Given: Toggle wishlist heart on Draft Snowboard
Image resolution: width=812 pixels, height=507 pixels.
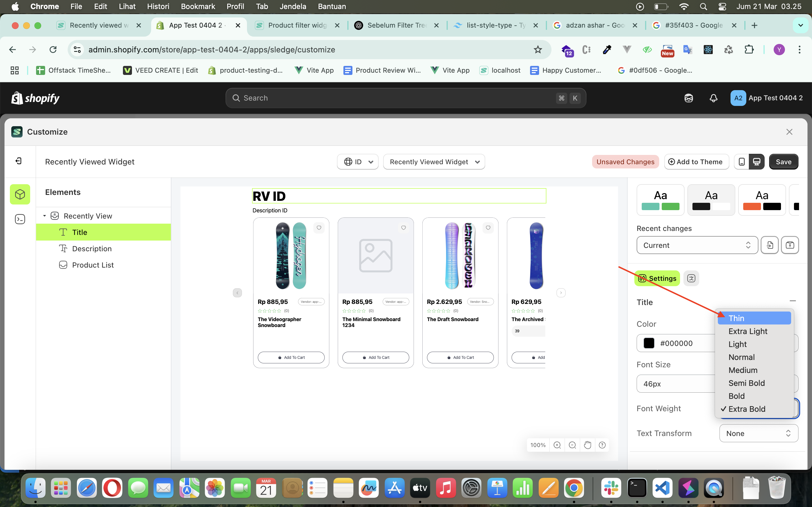Looking at the screenshot, I should click(x=488, y=228).
